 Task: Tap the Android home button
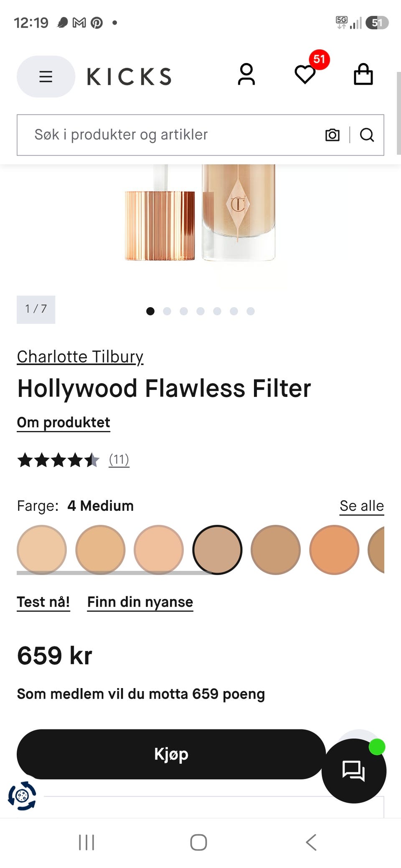click(198, 842)
